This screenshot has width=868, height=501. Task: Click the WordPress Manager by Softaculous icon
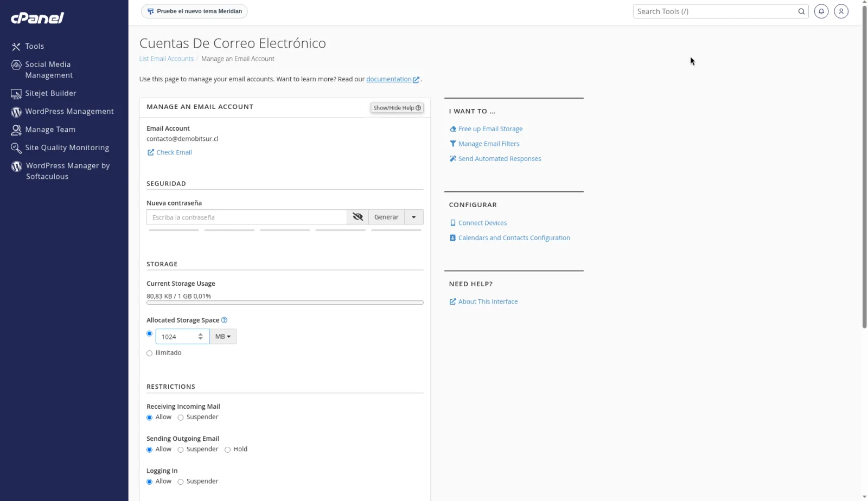point(17,166)
